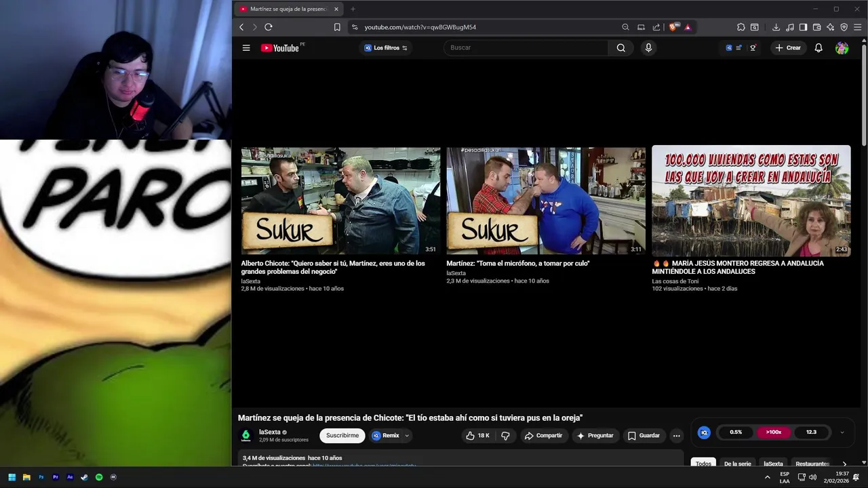Open Brave Shields lion icon
This screenshot has width=868, height=488.
click(x=673, y=27)
